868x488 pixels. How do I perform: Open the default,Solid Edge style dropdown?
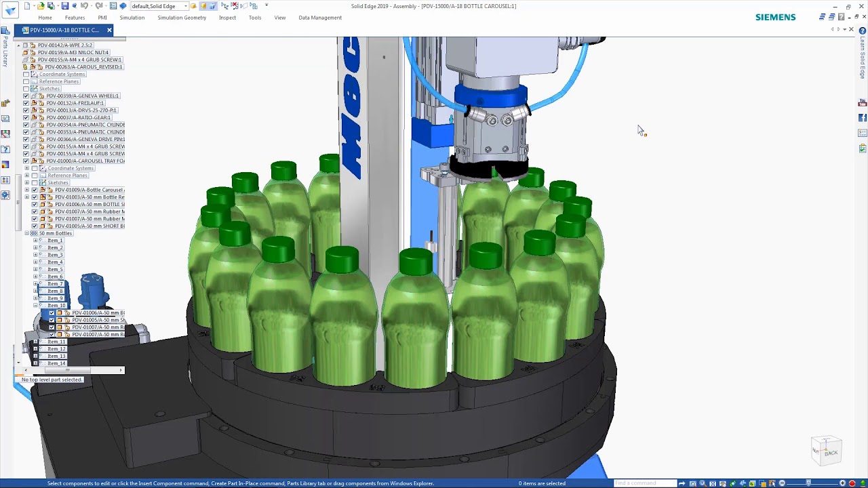pyautogui.click(x=159, y=6)
